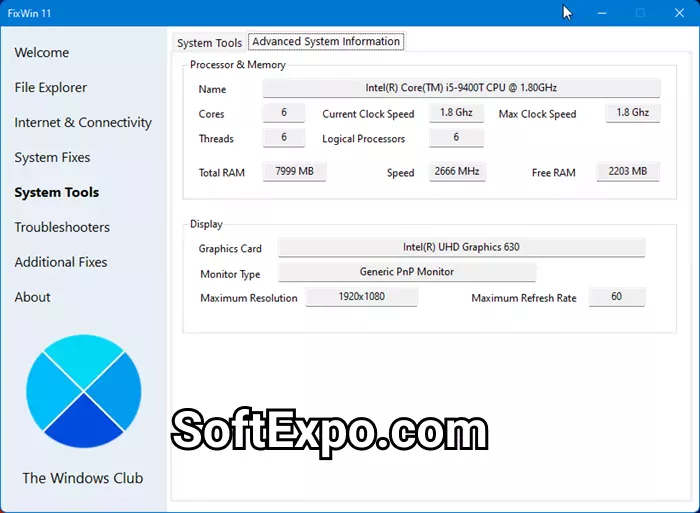The width and height of the screenshot is (700, 513).
Task: Click Maximum Resolution value 1920x1080
Action: click(362, 297)
